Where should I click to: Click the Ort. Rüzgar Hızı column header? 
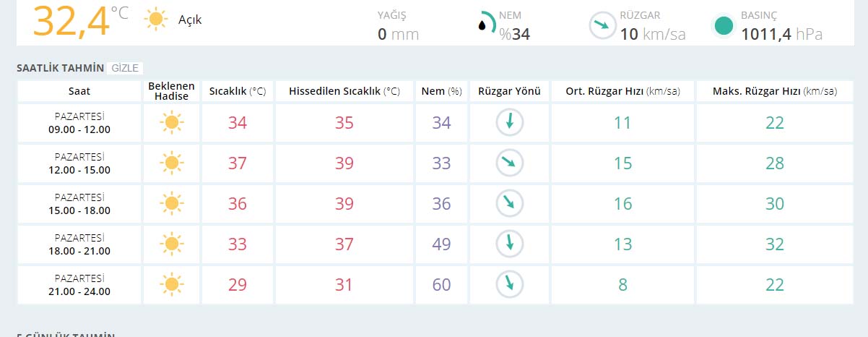[x=622, y=91]
